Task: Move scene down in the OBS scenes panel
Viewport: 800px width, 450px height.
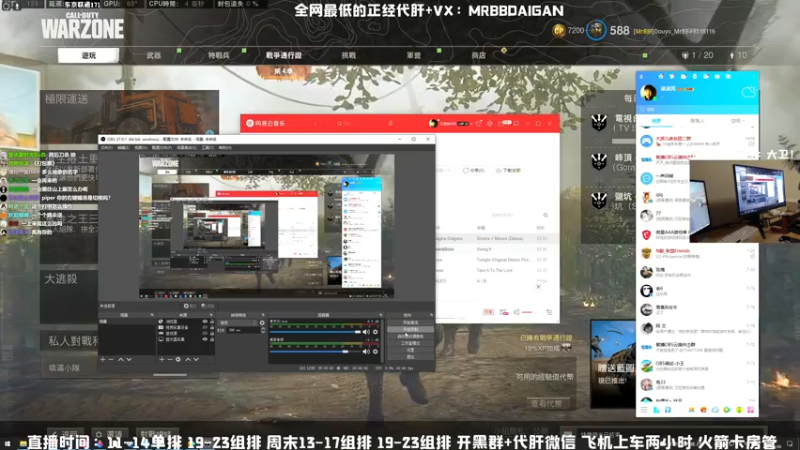Action: [129, 360]
